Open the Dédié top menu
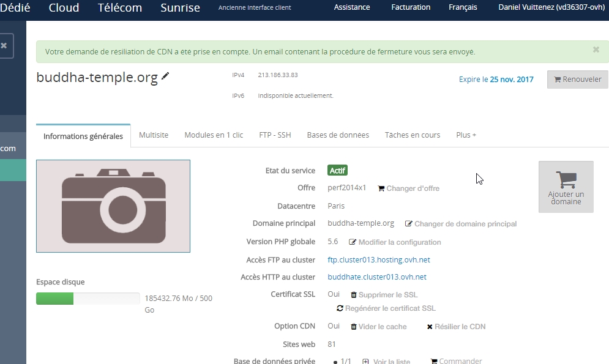Viewport: 609px width, 364px height. click(15, 7)
